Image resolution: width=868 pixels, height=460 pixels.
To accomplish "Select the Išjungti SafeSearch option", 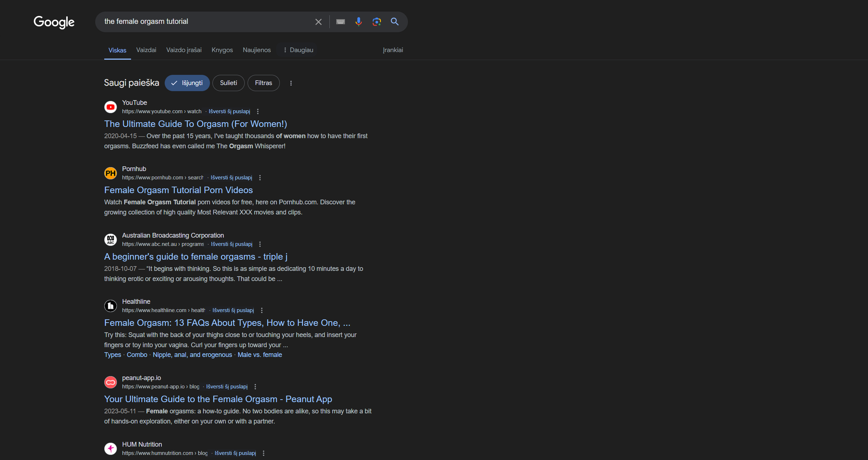I will click(187, 83).
